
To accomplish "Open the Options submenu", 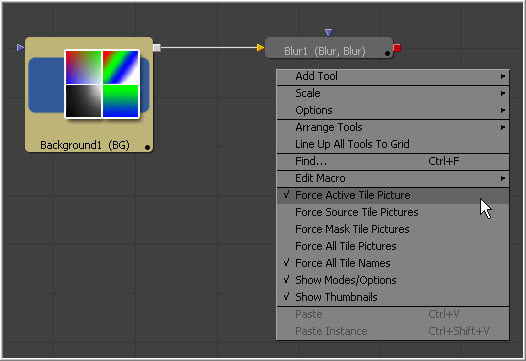I will click(x=392, y=110).
